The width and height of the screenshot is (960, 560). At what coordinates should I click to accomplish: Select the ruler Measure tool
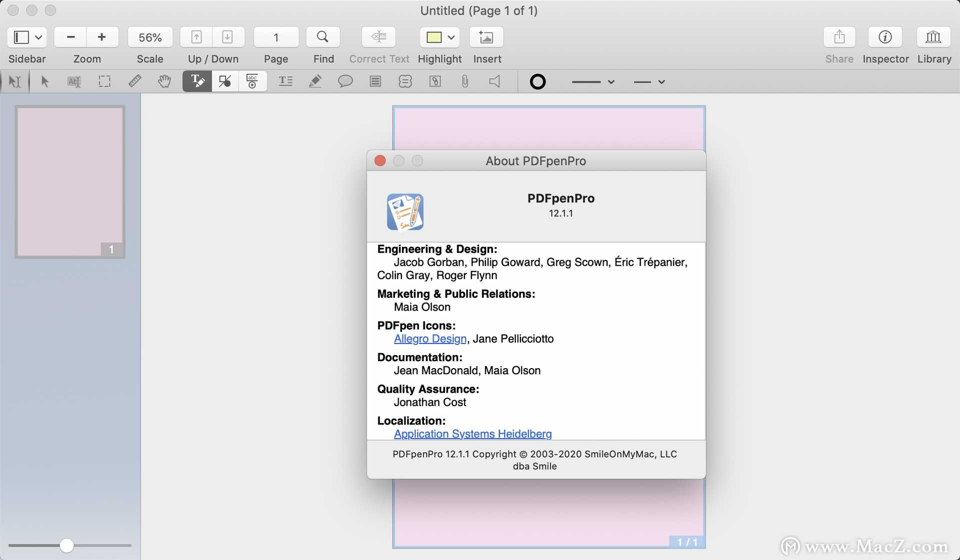tap(134, 81)
